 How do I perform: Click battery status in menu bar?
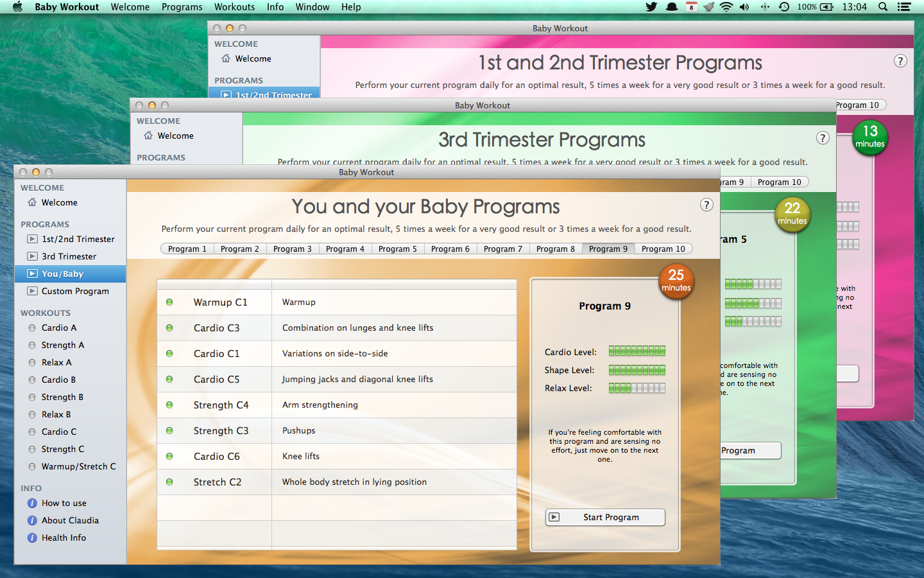point(815,7)
